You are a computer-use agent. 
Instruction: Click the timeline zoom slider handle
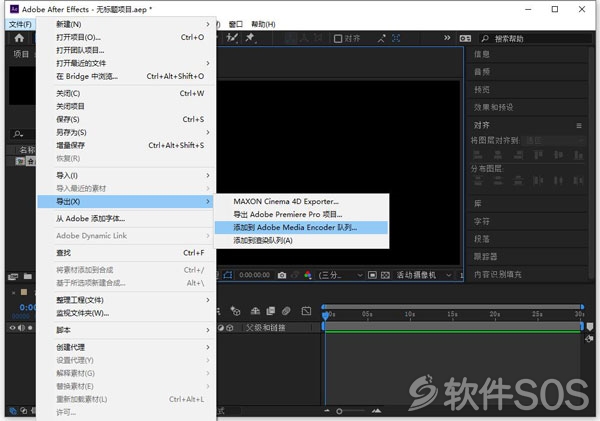[x=339, y=411]
